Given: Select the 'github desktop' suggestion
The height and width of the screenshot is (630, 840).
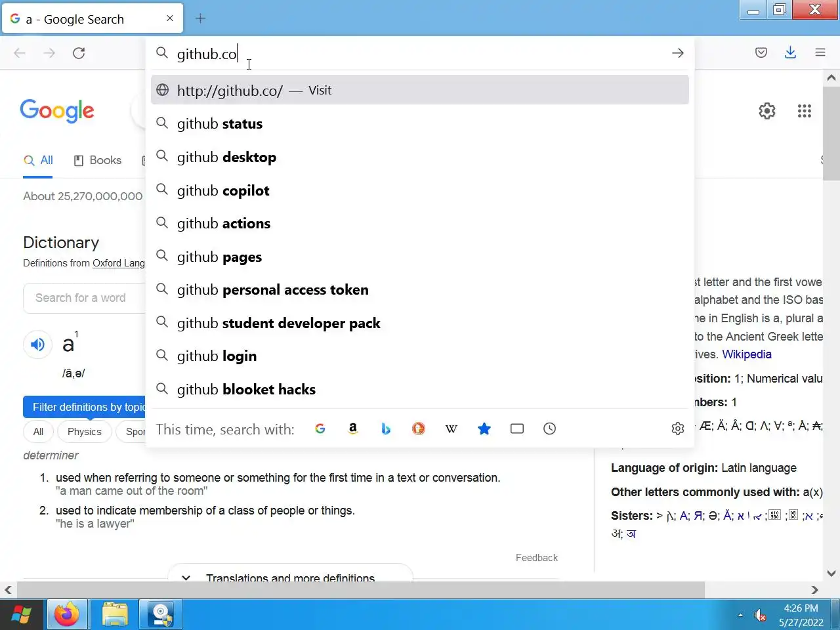Looking at the screenshot, I should coord(420,157).
